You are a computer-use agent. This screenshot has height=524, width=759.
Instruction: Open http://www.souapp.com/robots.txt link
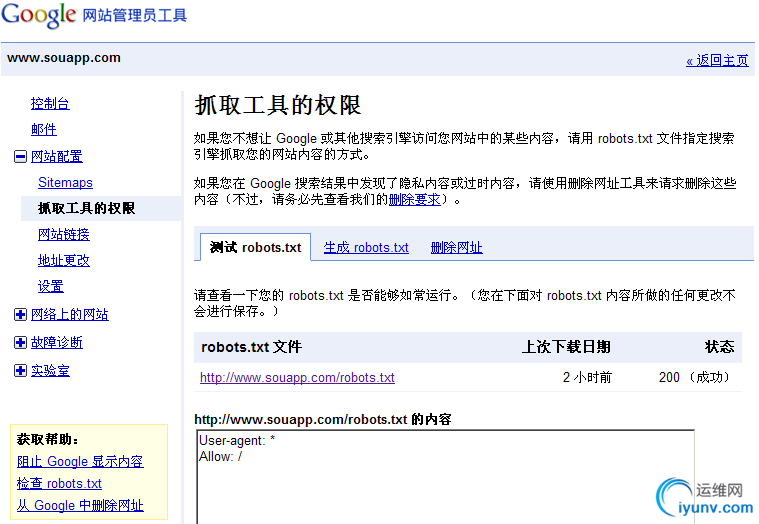click(x=297, y=377)
